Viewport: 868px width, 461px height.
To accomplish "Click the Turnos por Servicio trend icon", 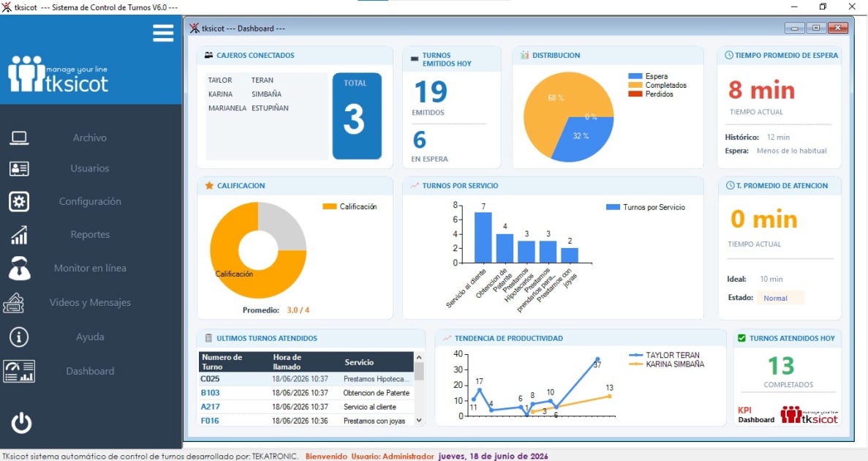I will (415, 186).
